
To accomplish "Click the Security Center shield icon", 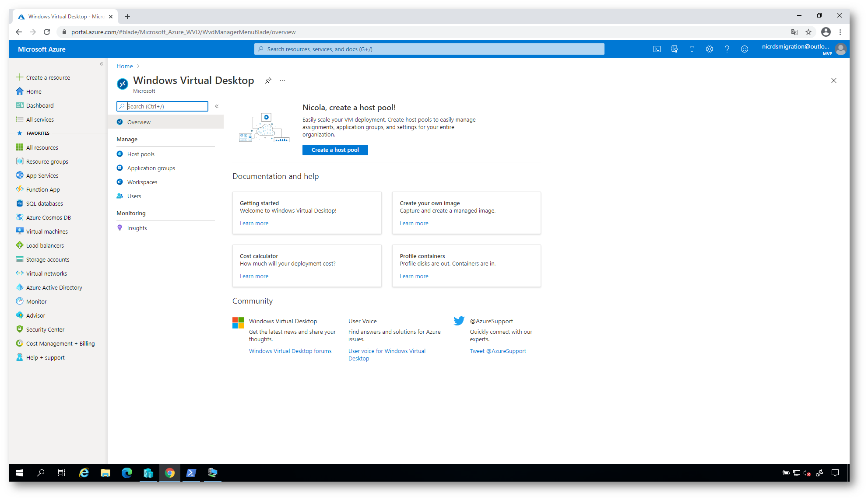I will [20, 329].
